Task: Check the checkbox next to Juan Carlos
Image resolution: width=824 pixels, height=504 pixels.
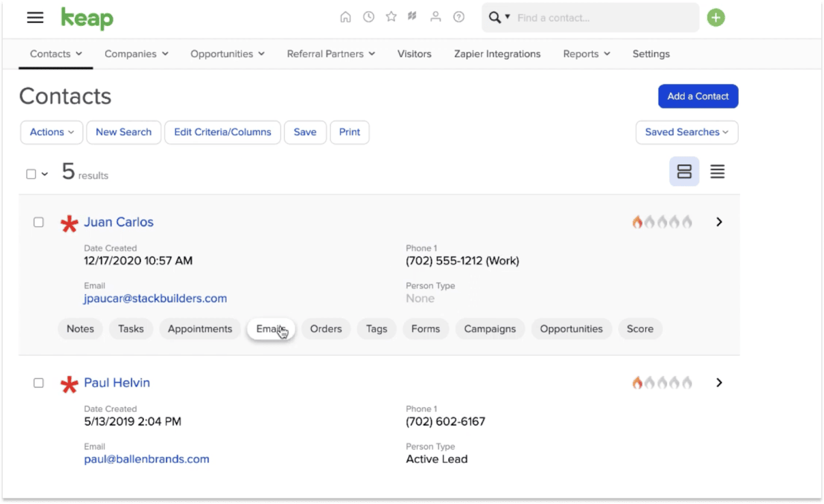Action: pyautogui.click(x=38, y=222)
